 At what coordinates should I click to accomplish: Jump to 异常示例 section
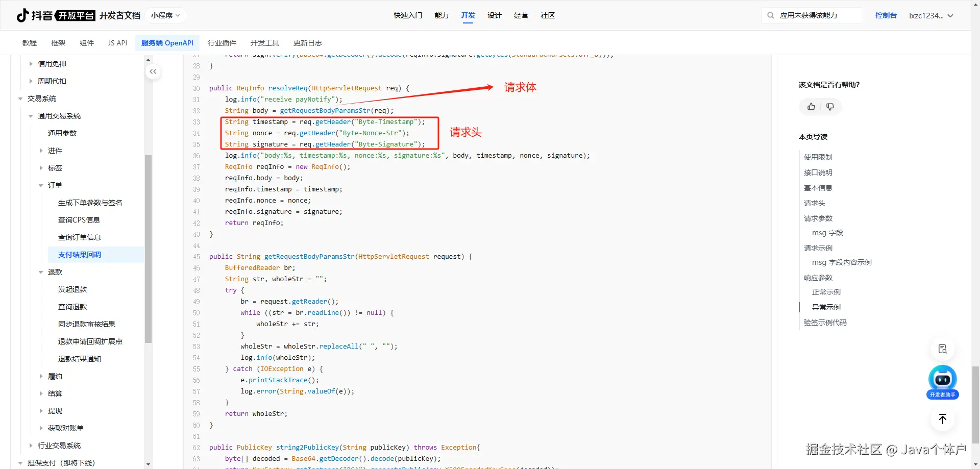pos(826,307)
